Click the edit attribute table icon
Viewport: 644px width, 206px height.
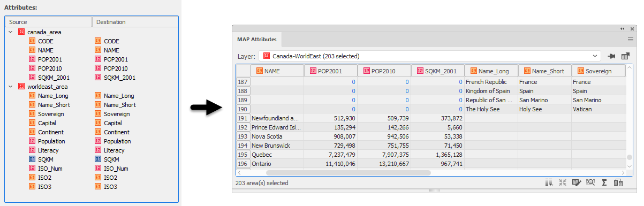tap(577, 182)
